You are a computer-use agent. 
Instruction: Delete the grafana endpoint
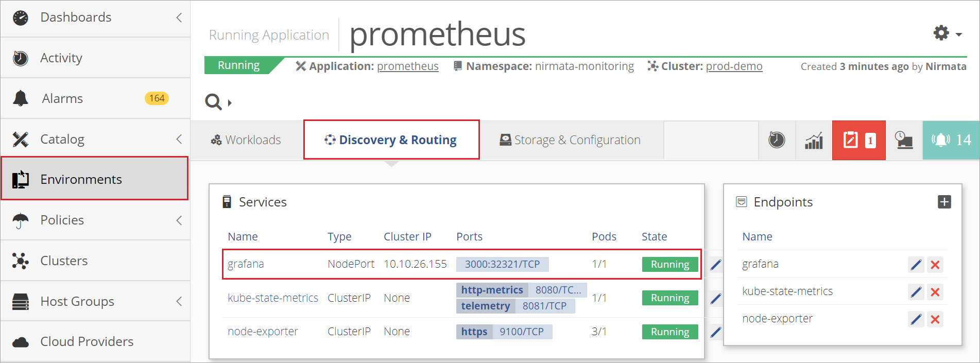(x=935, y=265)
